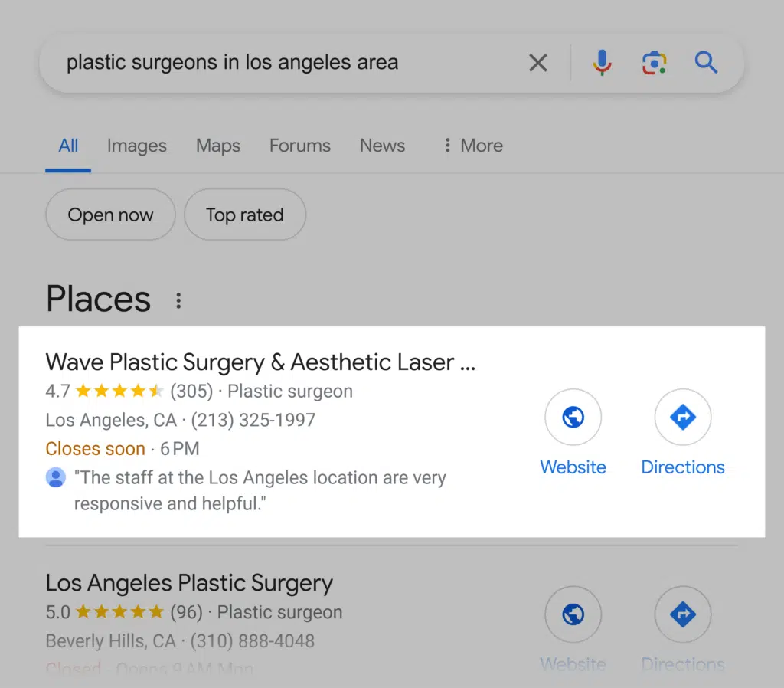Toggle the Open now filter
Viewport: 784px width, 688px height.
click(x=111, y=215)
